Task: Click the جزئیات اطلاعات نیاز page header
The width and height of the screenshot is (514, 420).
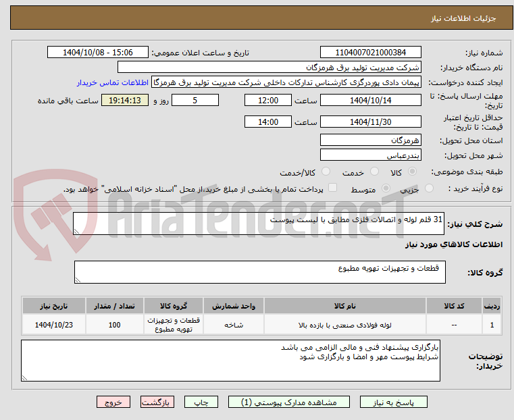Action: coord(463,18)
